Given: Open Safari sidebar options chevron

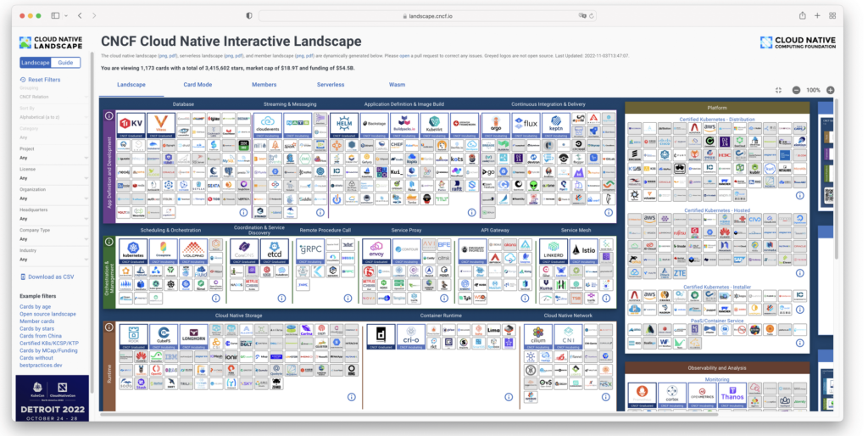Looking at the screenshot, I should pos(66,16).
